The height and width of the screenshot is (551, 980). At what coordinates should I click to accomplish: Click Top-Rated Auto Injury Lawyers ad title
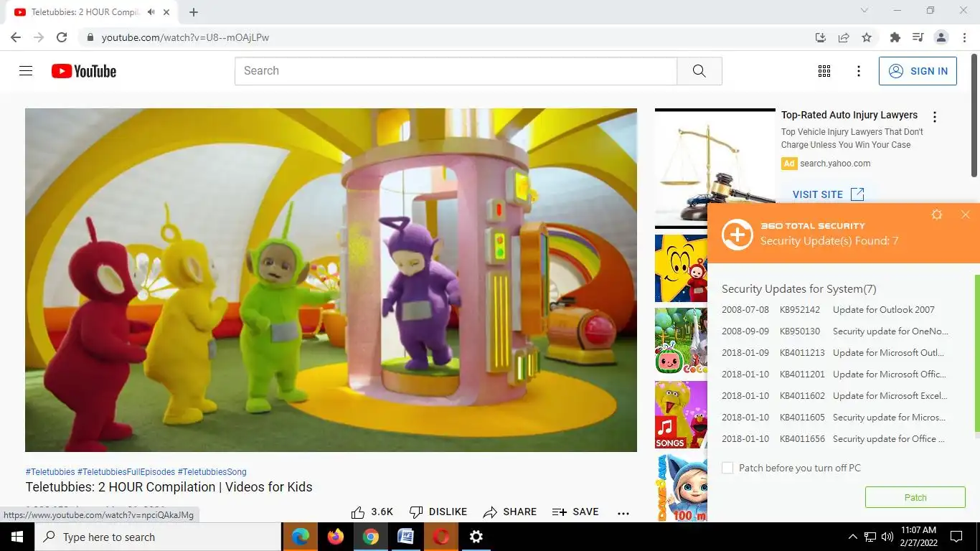849,115
